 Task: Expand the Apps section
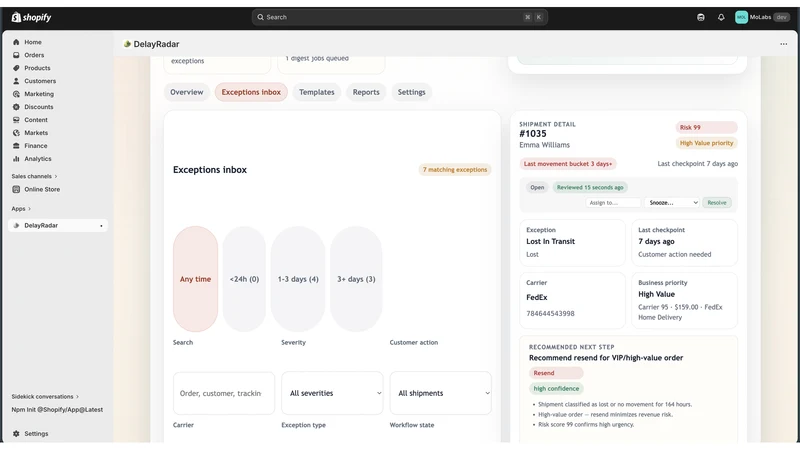click(21, 209)
